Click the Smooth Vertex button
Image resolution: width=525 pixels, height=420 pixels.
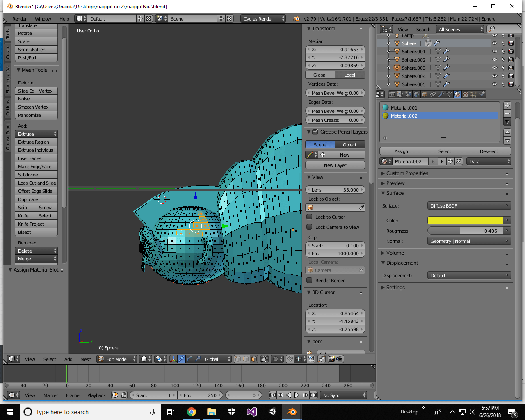(36, 107)
